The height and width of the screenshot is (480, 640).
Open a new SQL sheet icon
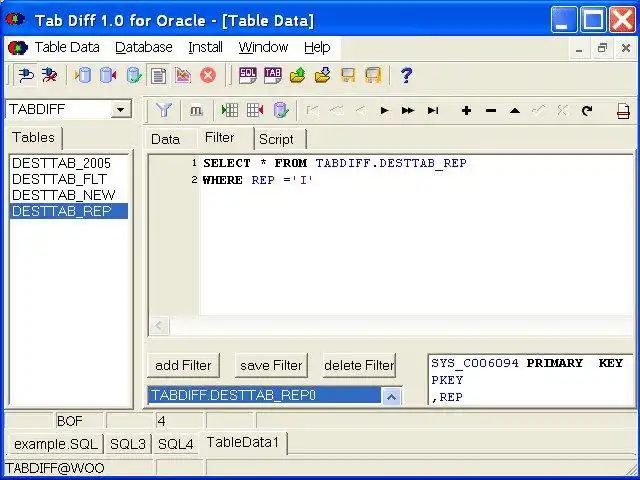pyautogui.click(x=248, y=76)
